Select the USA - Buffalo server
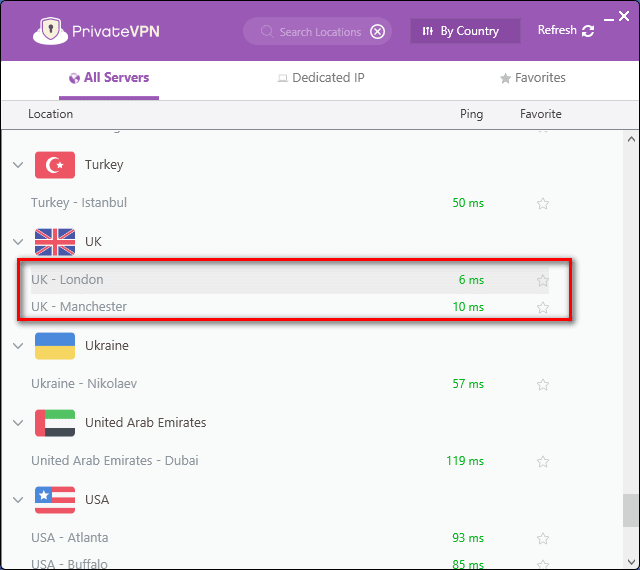Viewport: 640px width, 570px height. (290, 563)
